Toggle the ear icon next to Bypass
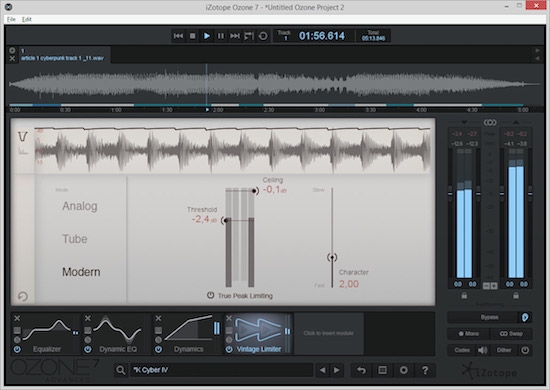Screen dimensions: 550x390 (x=525, y=317)
